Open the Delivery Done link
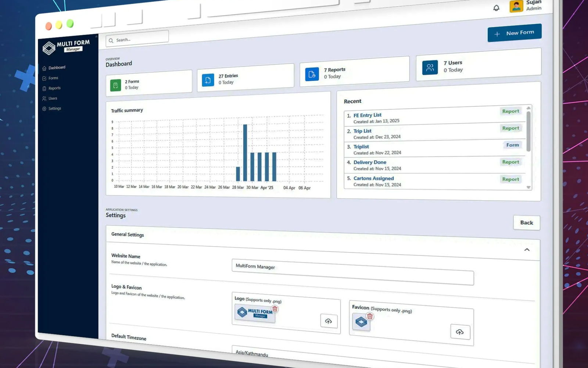 (370, 162)
